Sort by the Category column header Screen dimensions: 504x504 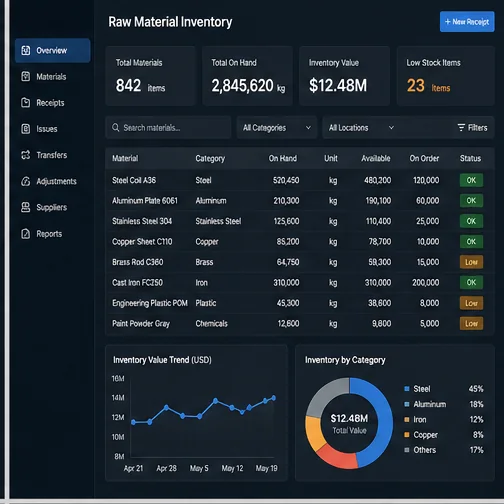210,158
